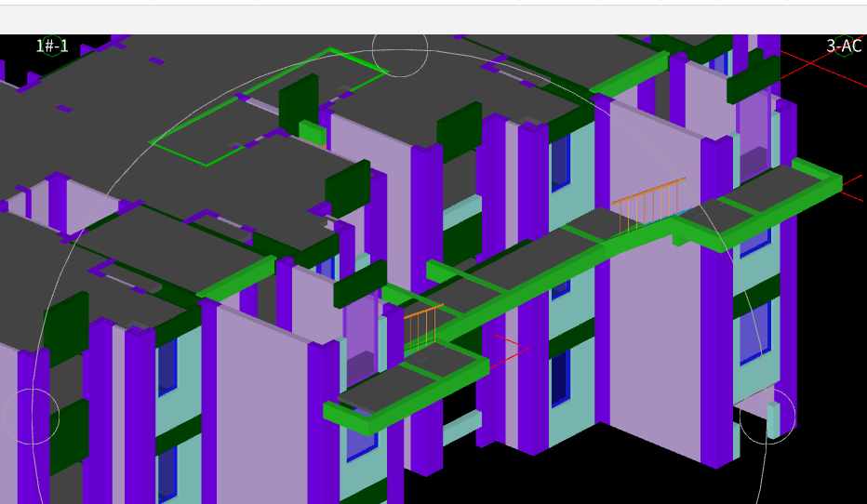The height and width of the screenshot is (504, 867).
Task: Select the lower orange stair railing
Action: click(423, 327)
